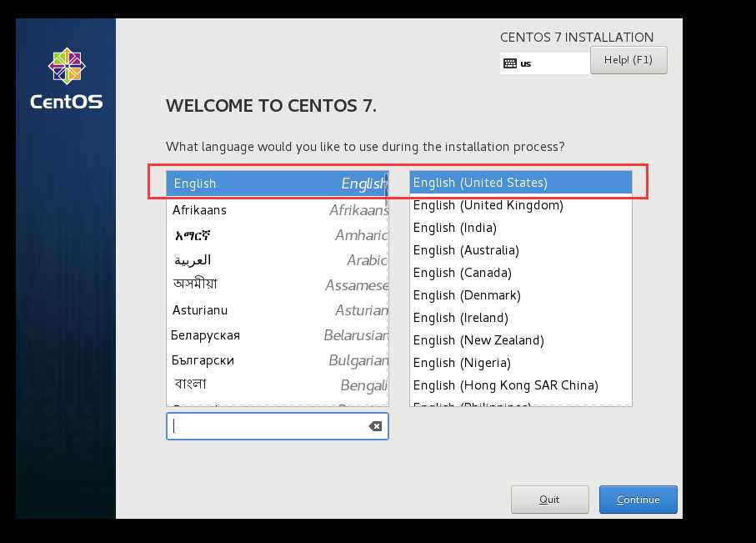Select the Arabic language row
The width and height of the screenshot is (756, 543).
[x=278, y=260]
